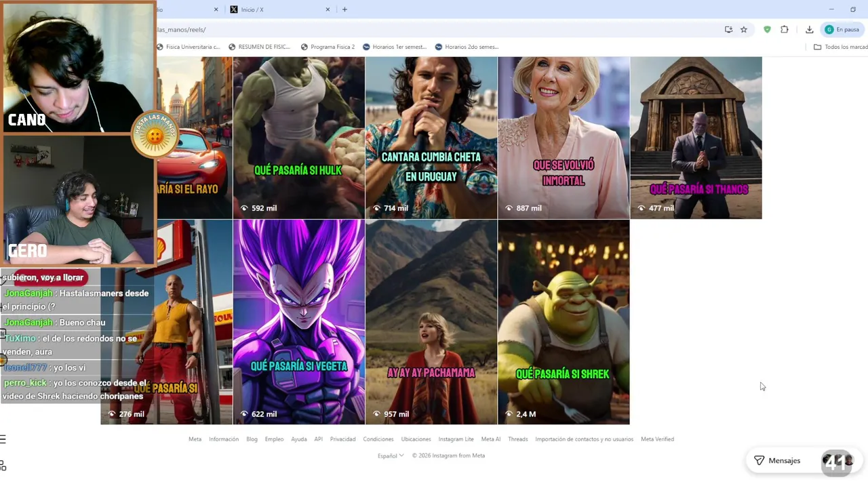Open the Blog footer link
This screenshot has height=488, width=868.
[x=252, y=439]
